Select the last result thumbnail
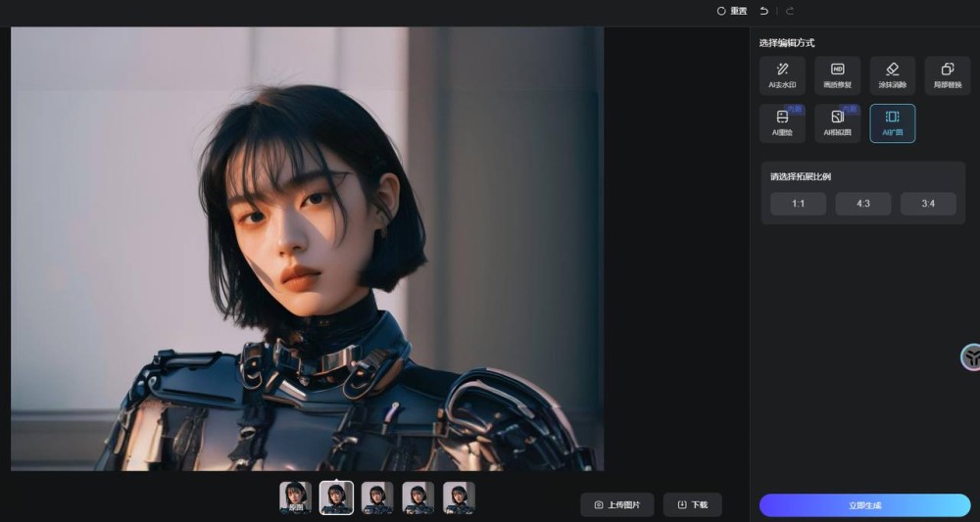Viewport: 980px width, 522px height. point(460,498)
